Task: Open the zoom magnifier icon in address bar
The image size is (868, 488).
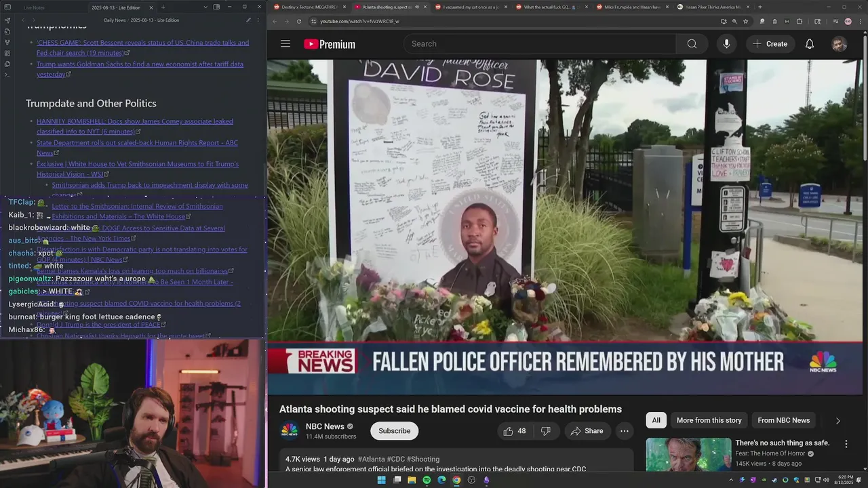Action: click(x=734, y=21)
